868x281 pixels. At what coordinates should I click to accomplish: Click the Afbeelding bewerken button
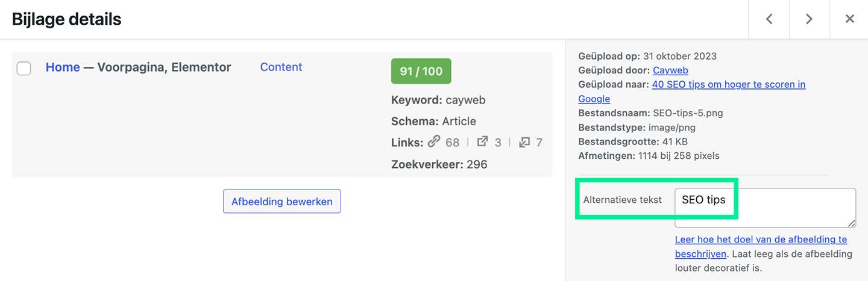(282, 202)
